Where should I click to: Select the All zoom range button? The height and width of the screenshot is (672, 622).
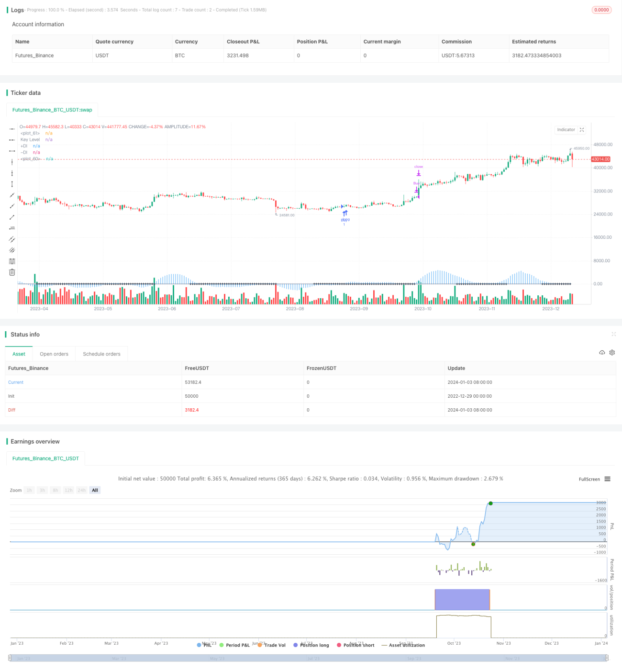[95, 490]
